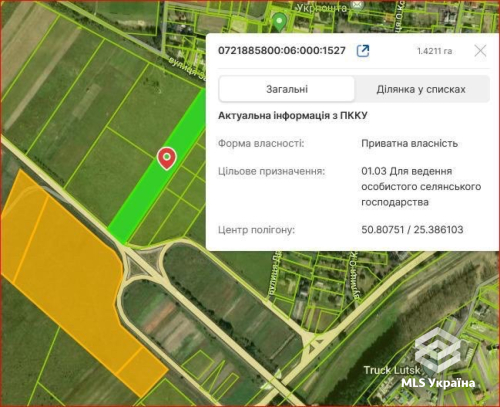Click the Центр полігону label

256,230
